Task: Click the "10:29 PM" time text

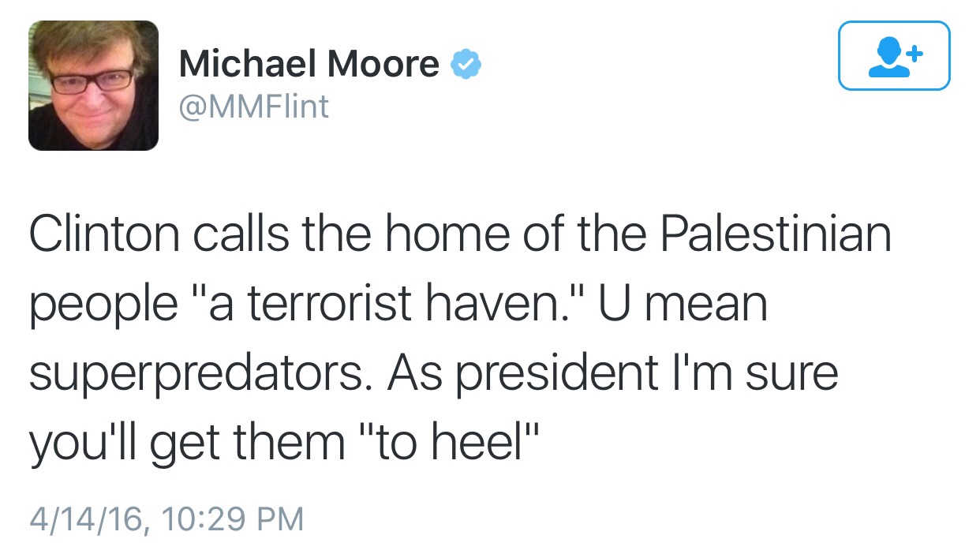Action: pyautogui.click(x=234, y=519)
